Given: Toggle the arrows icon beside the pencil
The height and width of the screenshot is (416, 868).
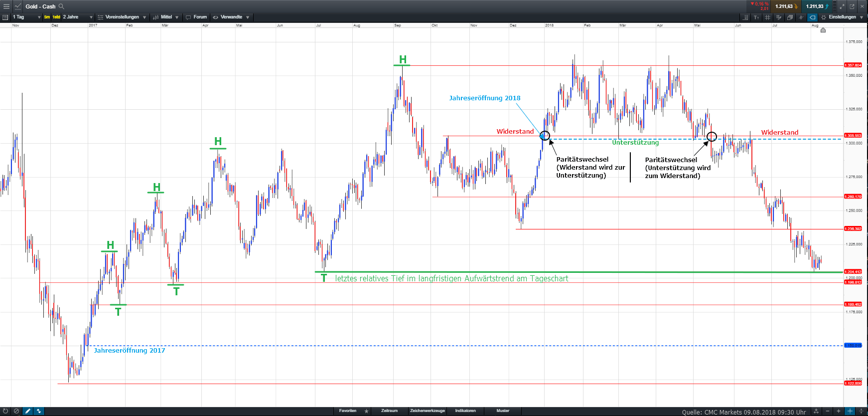Looking at the screenshot, I should (39, 411).
